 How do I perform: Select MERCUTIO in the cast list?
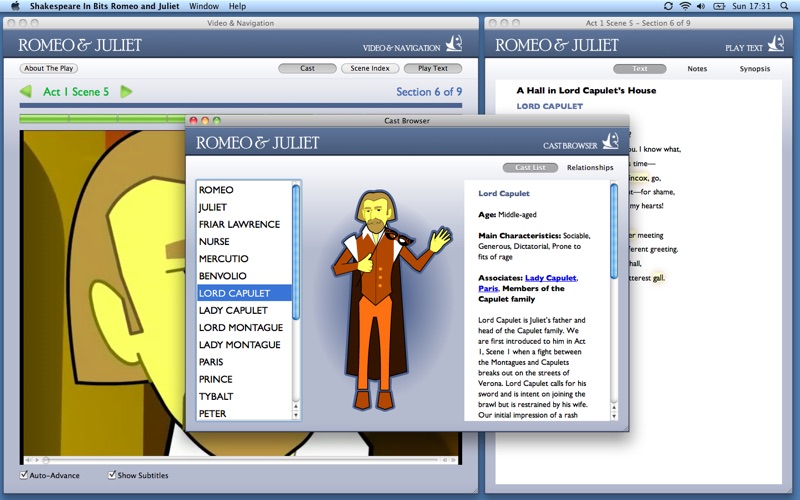tap(244, 259)
